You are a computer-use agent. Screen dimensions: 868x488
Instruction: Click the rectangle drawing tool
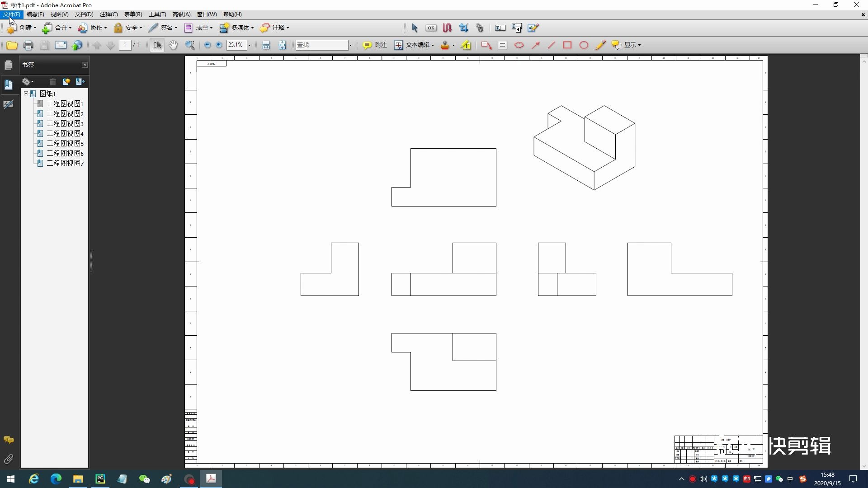point(567,45)
